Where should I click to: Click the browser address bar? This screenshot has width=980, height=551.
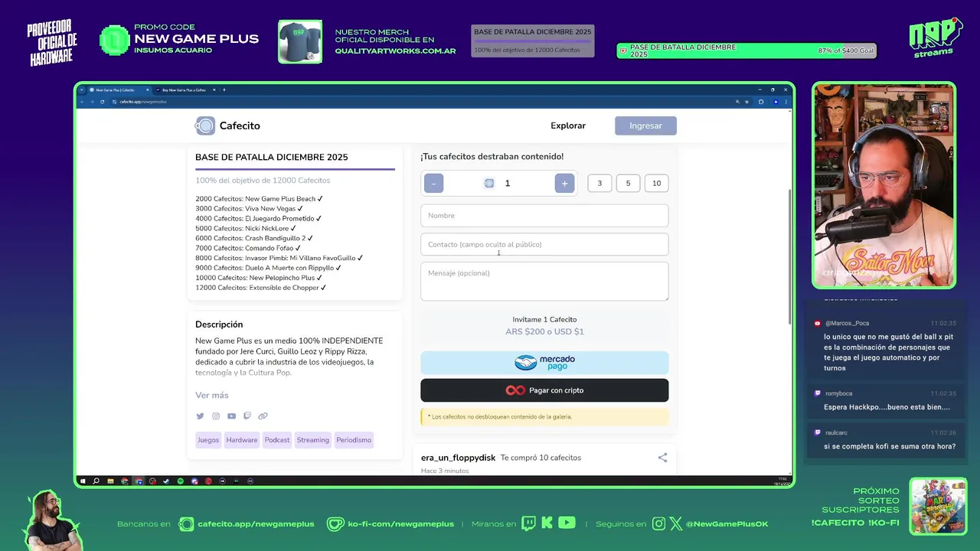pyautogui.click(x=421, y=102)
